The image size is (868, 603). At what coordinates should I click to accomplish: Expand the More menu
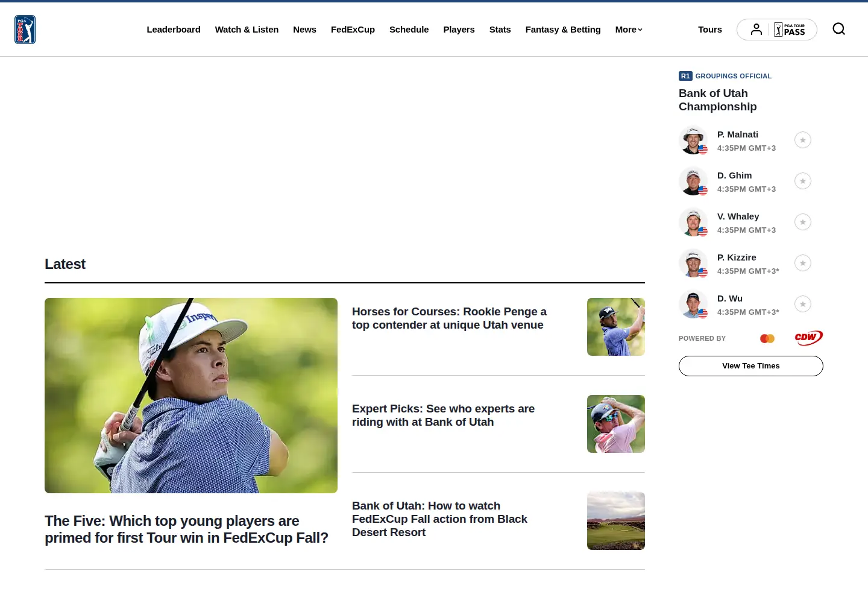tap(629, 30)
